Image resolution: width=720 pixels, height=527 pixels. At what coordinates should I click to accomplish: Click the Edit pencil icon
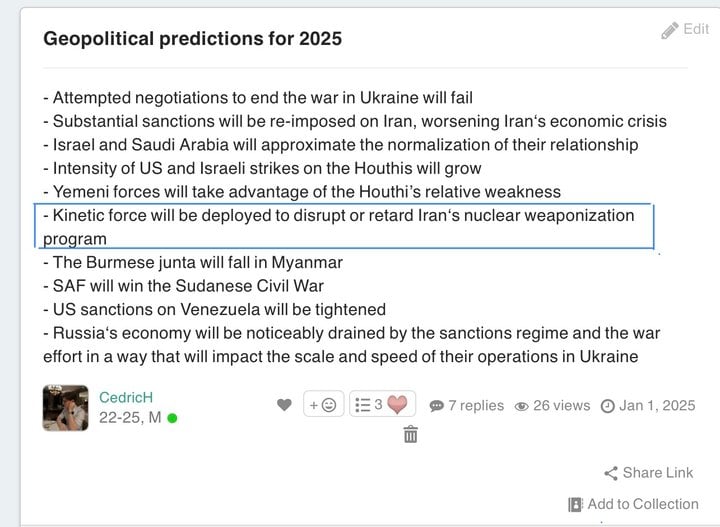coord(669,30)
